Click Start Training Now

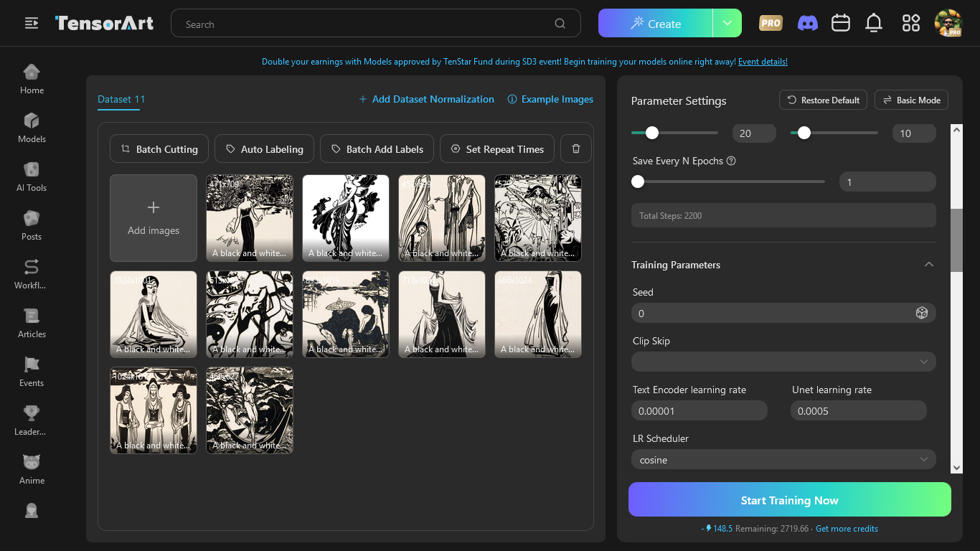[790, 500]
